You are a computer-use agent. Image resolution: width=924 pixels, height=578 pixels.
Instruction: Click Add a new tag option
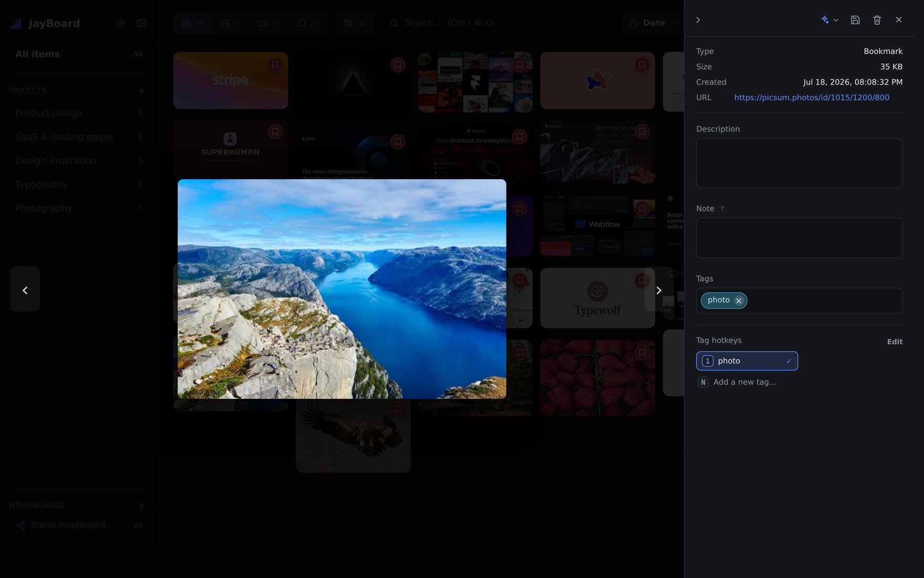tap(744, 382)
